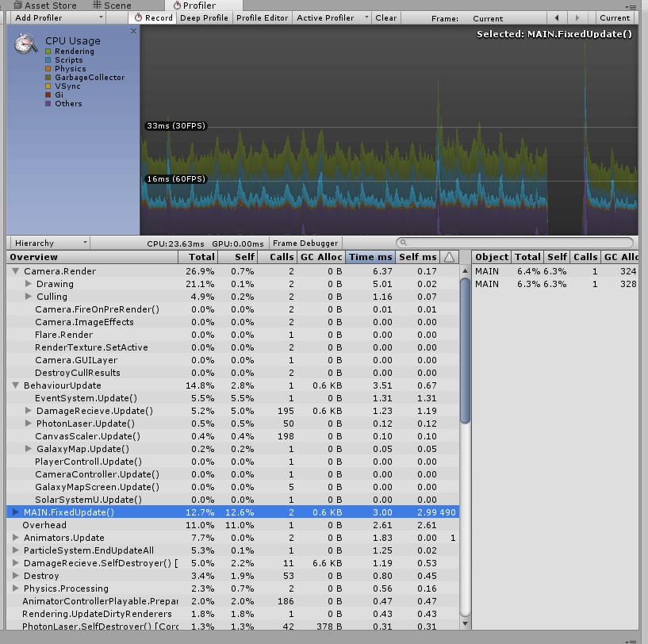Select SolarSystemU.Update() row
The width and height of the screenshot is (648, 644).
pos(232,500)
